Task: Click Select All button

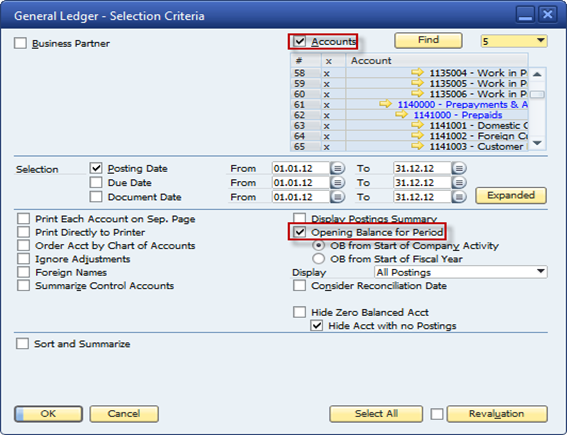Action: [x=376, y=414]
